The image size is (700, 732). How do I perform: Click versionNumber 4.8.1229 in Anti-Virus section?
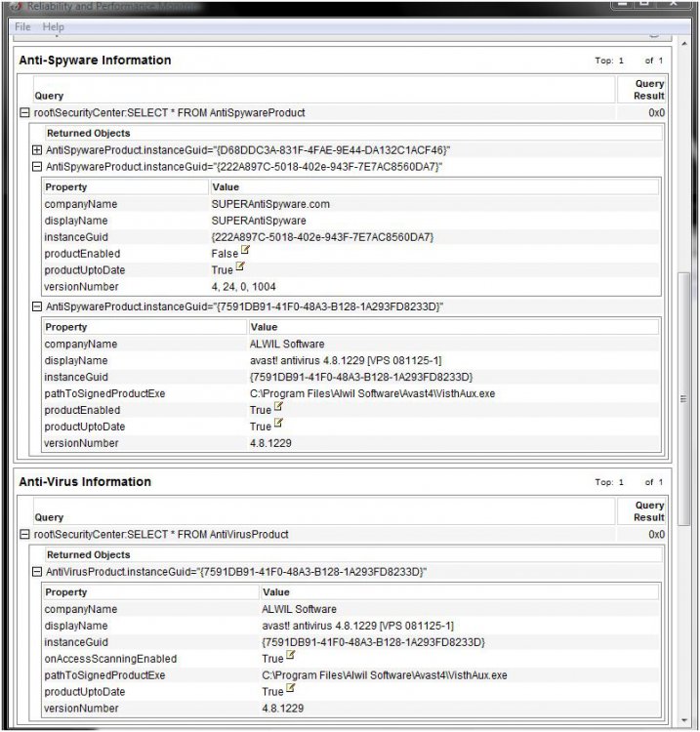pos(282,709)
